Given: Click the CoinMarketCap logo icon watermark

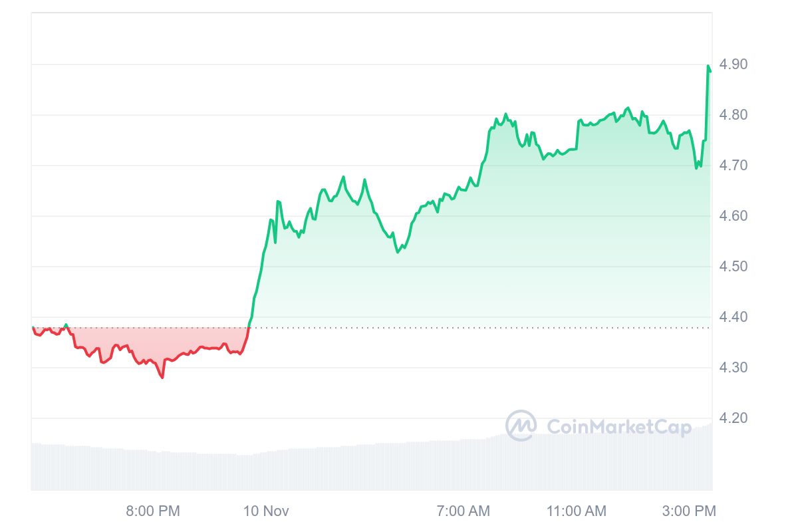Looking at the screenshot, I should pyautogui.click(x=521, y=426).
